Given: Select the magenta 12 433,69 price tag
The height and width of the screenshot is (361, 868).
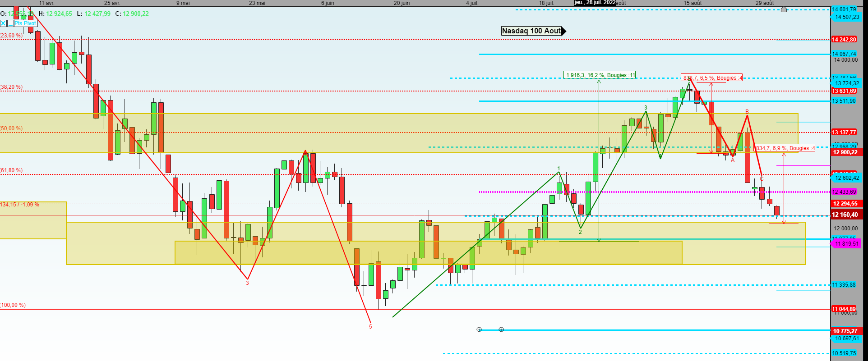Looking at the screenshot, I should [844, 192].
